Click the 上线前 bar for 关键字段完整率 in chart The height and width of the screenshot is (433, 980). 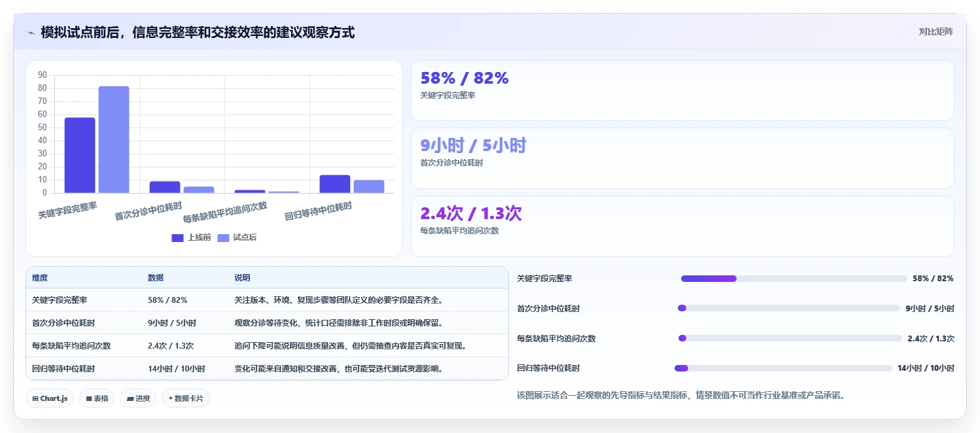point(80,155)
